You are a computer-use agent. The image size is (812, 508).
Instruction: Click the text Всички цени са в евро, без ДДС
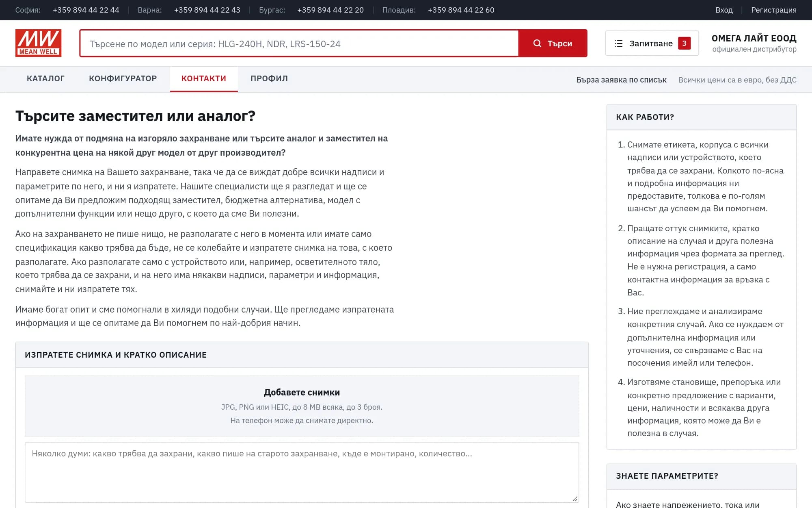(x=737, y=80)
